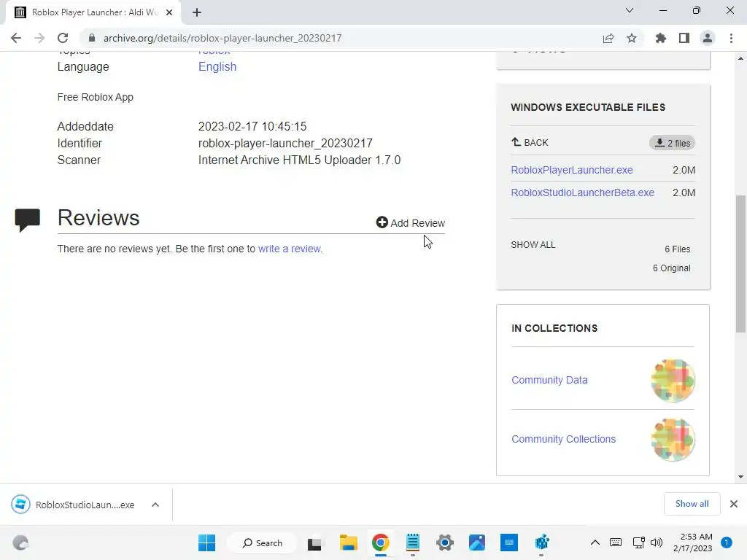Open File Explorer from the taskbar
The width and height of the screenshot is (747, 560).
click(348, 542)
